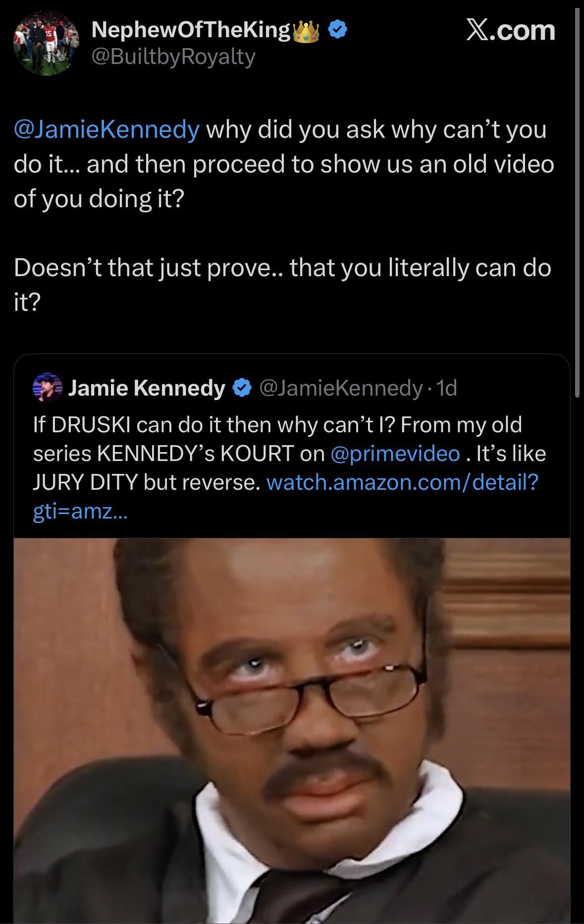Click the verified badge beside NephewOfTheKing
Image resolution: width=584 pixels, height=924 pixels.
(338, 31)
